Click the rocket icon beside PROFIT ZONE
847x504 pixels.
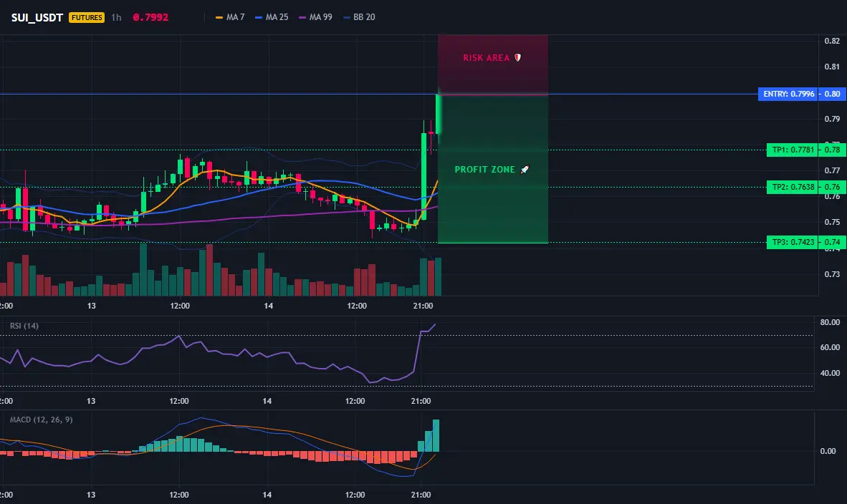coord(525,170)
